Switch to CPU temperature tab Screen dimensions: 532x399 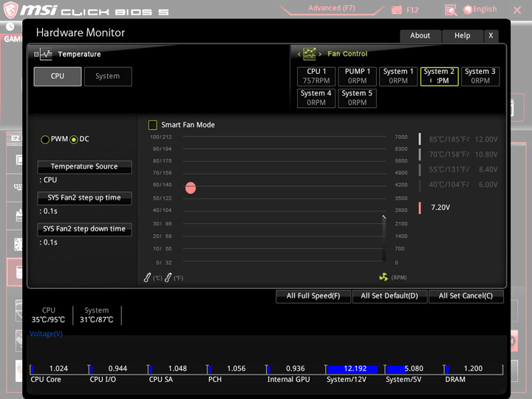pos(58,76)
